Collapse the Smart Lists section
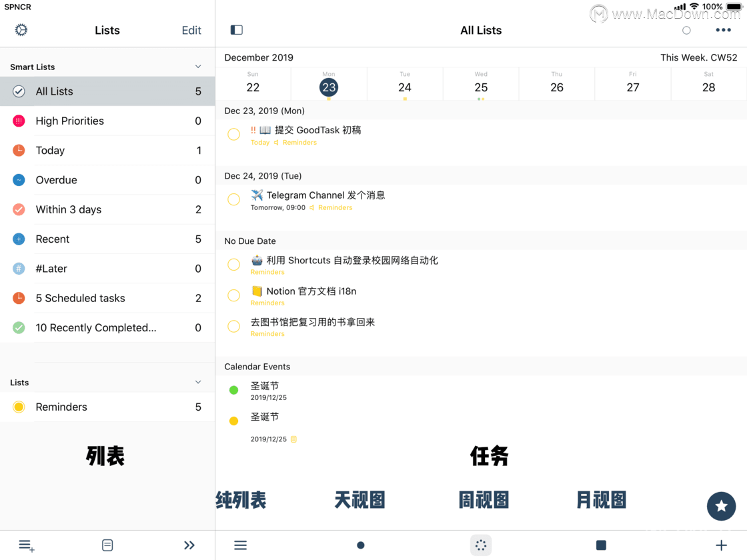747x560 pixels. tap(198, 67)
